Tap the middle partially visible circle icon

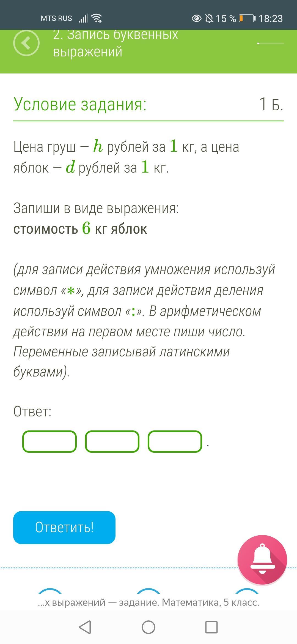tap(148, 591)
